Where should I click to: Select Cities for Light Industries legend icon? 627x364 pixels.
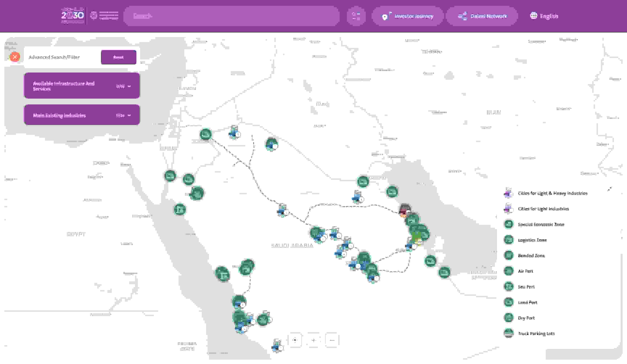pyautogui.click(x=508, y=209)
